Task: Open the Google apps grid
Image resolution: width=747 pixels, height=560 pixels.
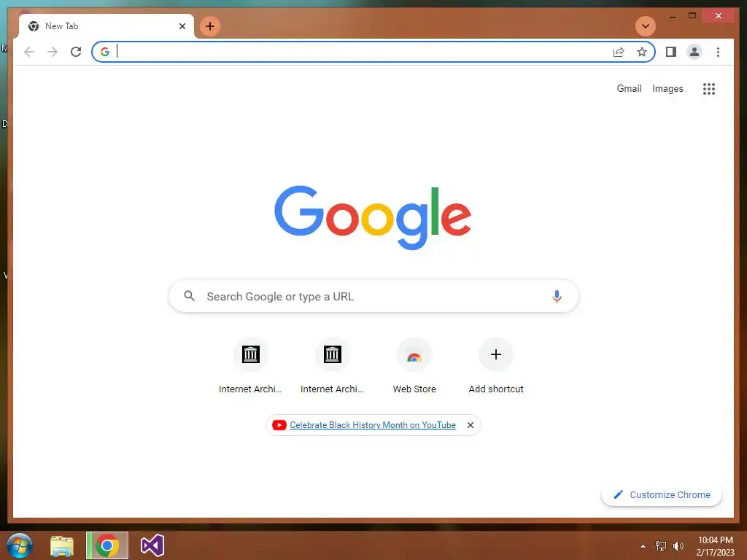Action: (709, 88)
